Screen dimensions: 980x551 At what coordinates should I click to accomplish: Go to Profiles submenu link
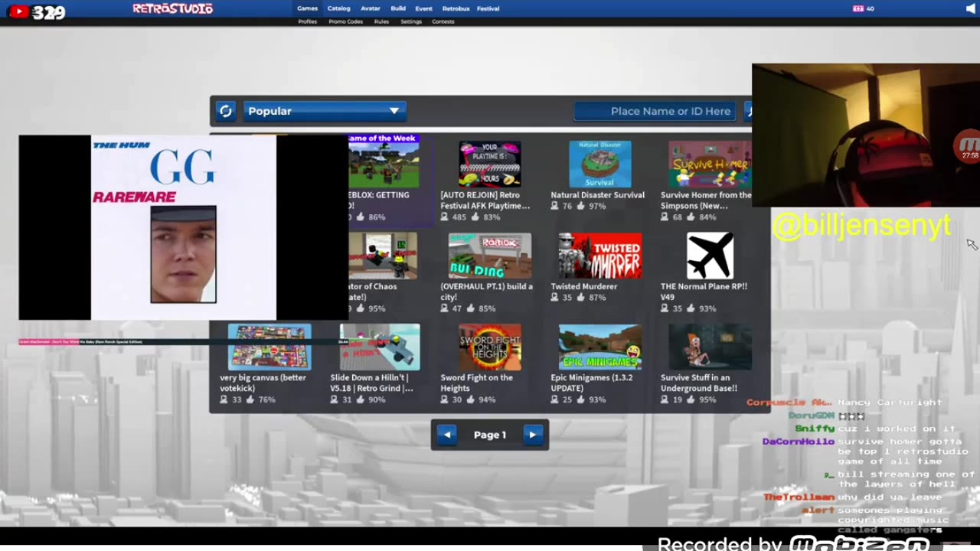pyautogui.click(x=307, y=21)
